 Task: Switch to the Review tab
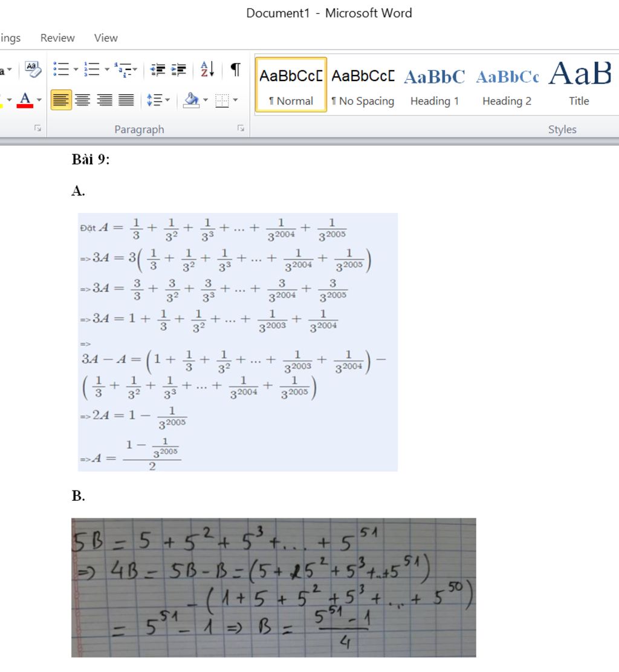pyautogui.click(x=57, y=38)
